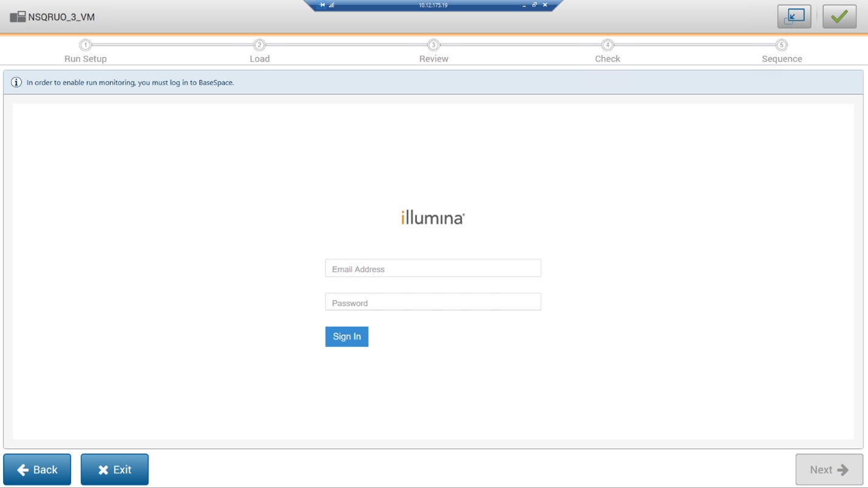Pin the remote connection bar

click(x=322, y=5)
